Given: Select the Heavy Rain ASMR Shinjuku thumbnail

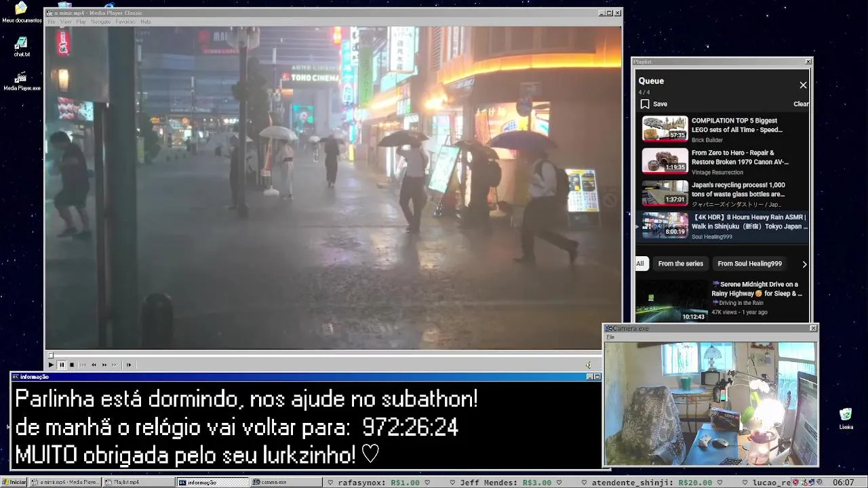Looking at the screenshot, I should click(x=665, y=225).
